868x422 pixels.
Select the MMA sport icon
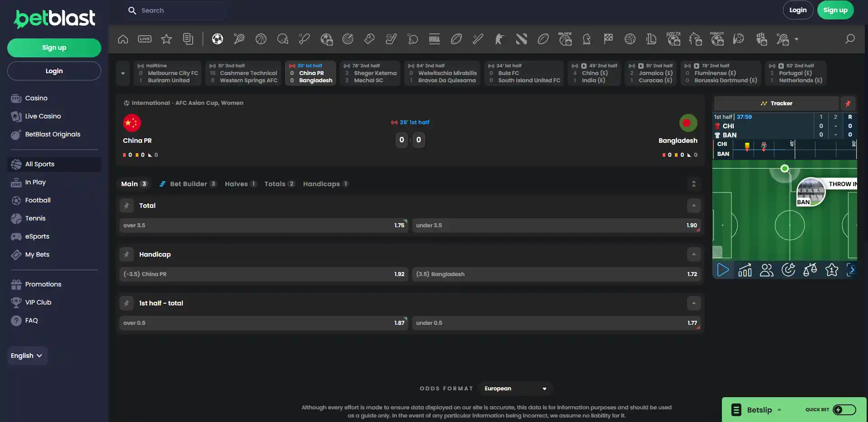tap(435, 39)
